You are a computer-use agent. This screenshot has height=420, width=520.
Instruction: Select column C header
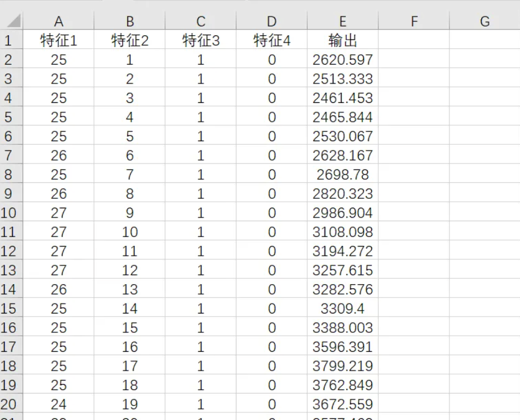(201, 21)
